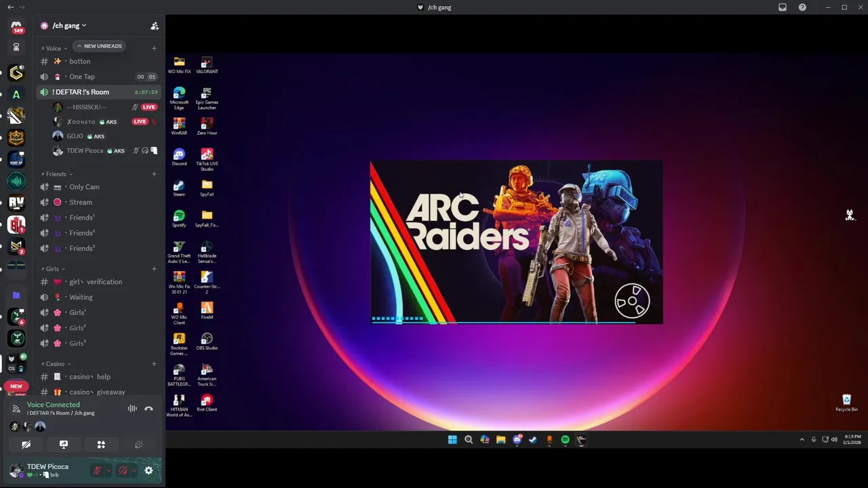868x488 pixels.
Task: Add channel to Voice category
Action: (154, 48)
